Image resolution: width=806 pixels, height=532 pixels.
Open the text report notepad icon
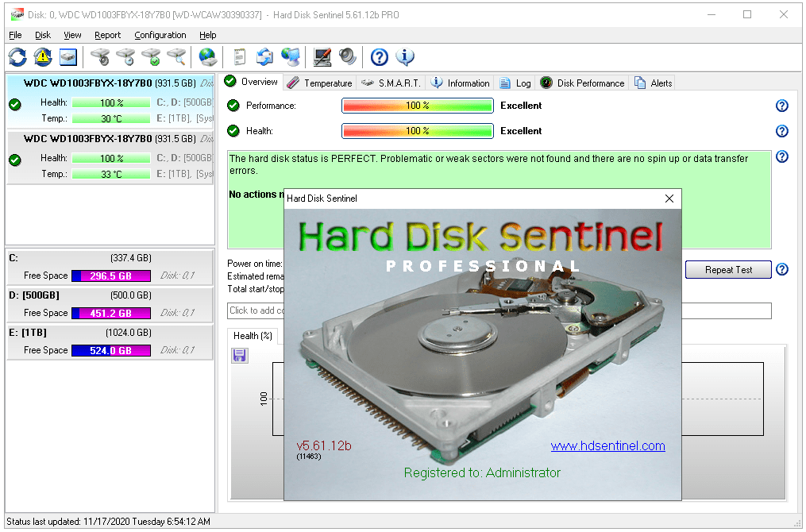click(240, 57)
